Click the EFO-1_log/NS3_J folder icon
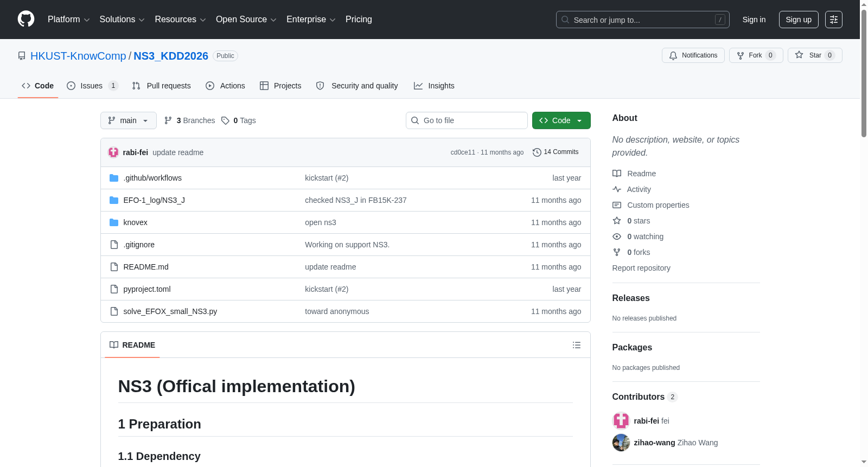868x467 pixels. 114,200
